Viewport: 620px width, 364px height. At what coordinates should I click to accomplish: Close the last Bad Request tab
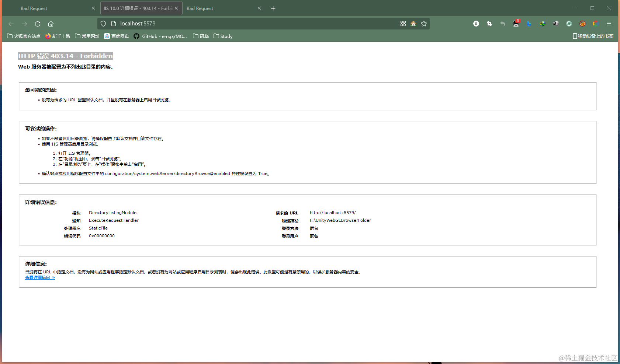[259, 8]
